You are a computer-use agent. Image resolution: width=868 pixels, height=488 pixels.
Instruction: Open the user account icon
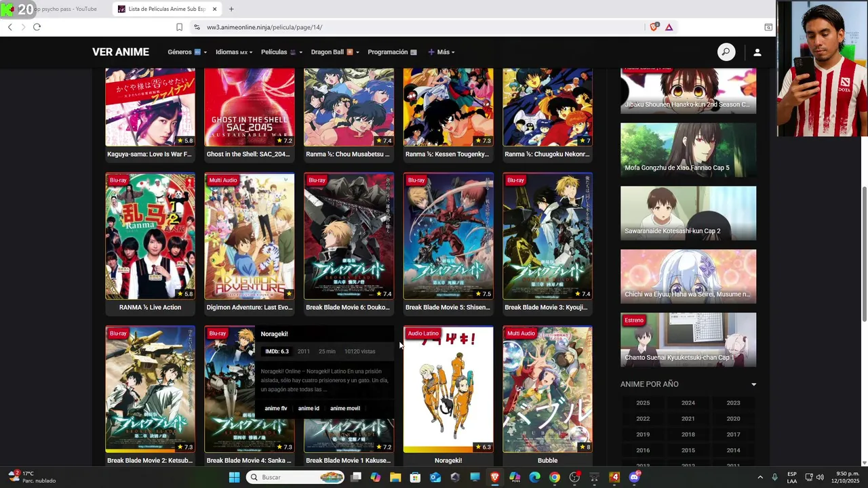coord(757,52)
